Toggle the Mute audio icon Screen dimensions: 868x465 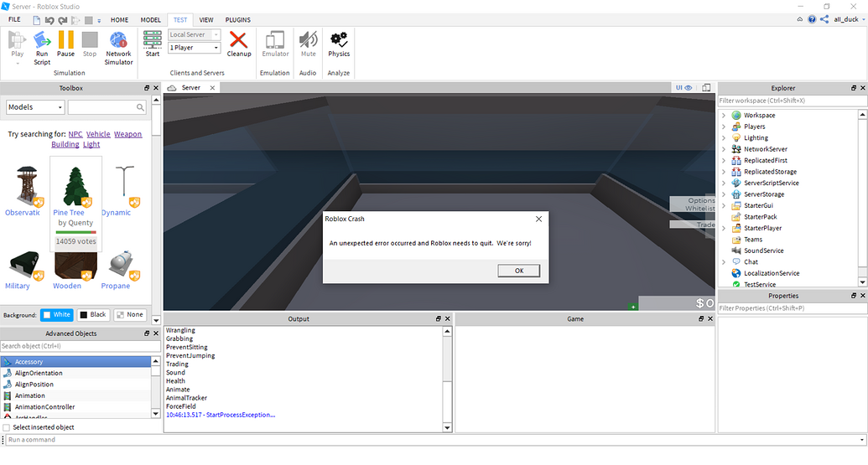(309, 40)
